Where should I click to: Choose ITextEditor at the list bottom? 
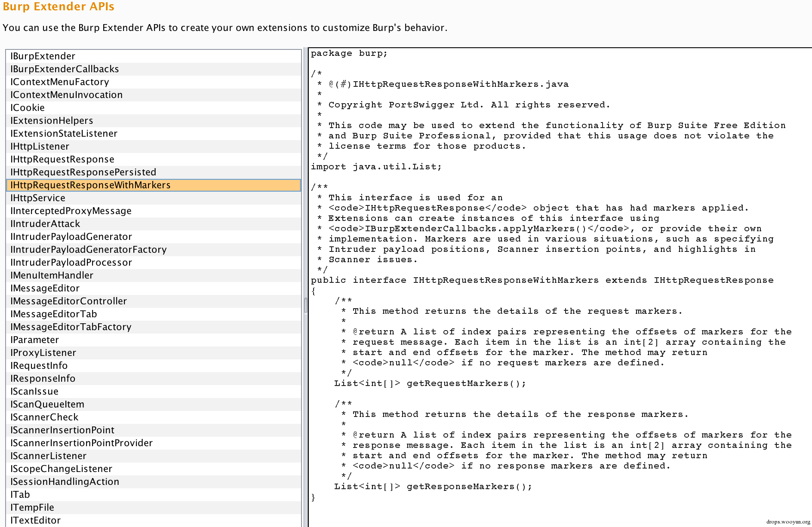coord(154,521)
